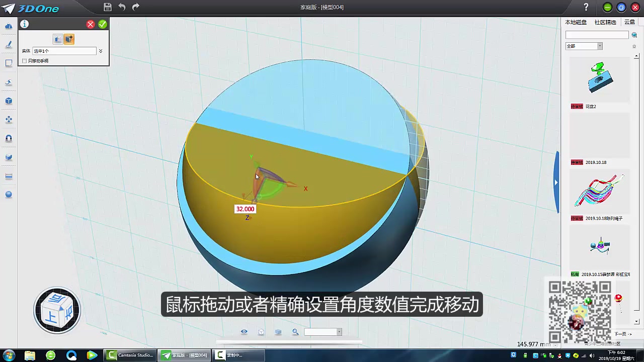
Task: Confirm the move with green checkmark
Action: (x=103, y=24)
